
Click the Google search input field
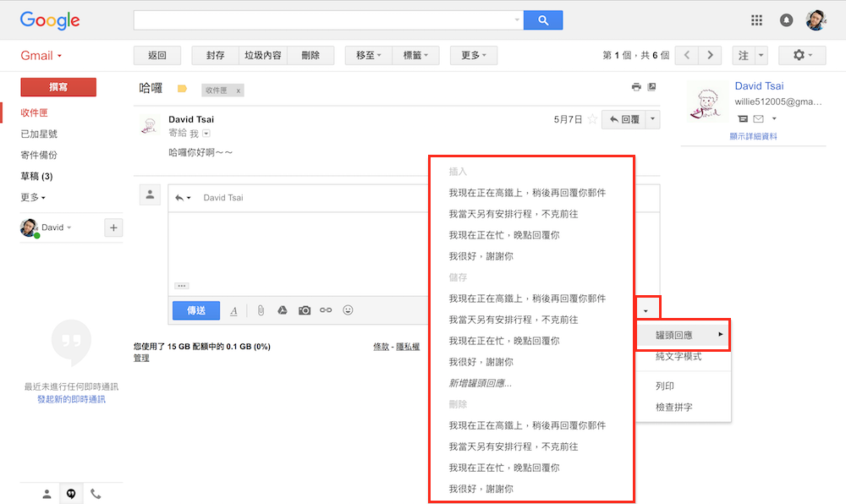pyautogui.click(x=326, y=20)
